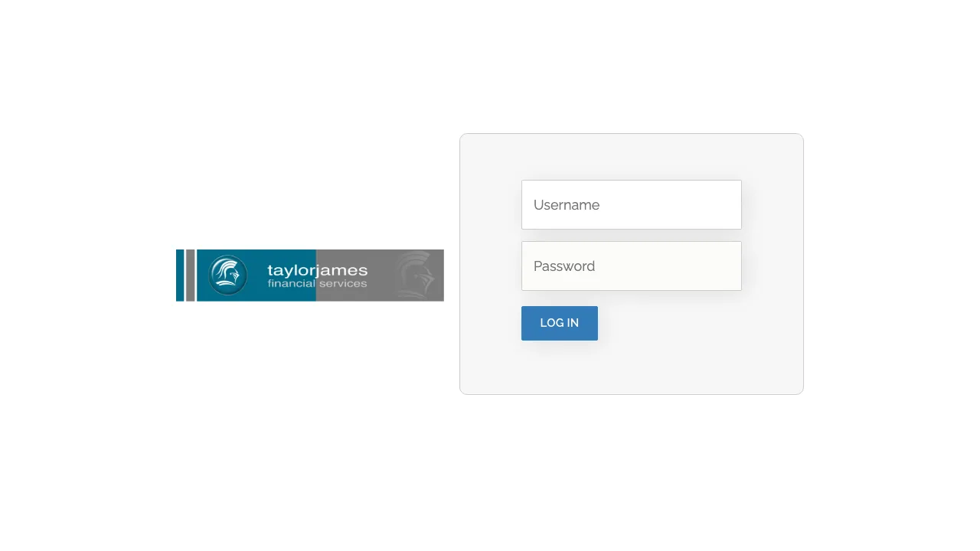
Task: Click the financial services tagline text
Action: [317, 283]
